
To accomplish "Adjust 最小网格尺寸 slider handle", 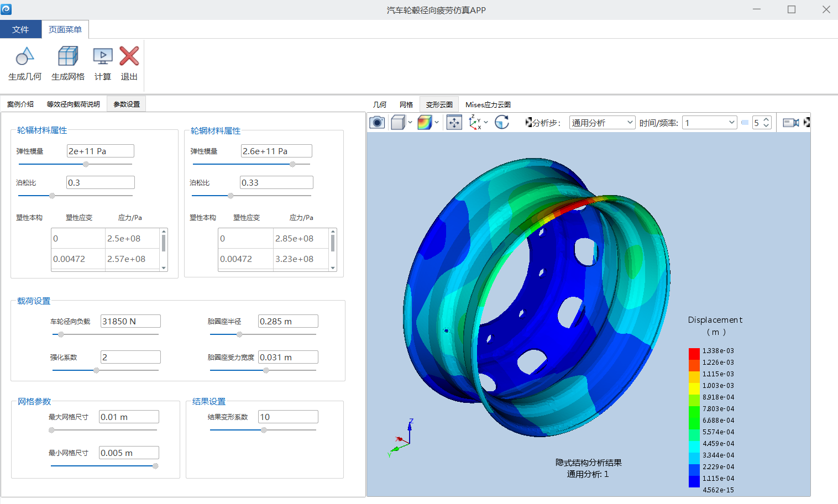I will [155, 466].
